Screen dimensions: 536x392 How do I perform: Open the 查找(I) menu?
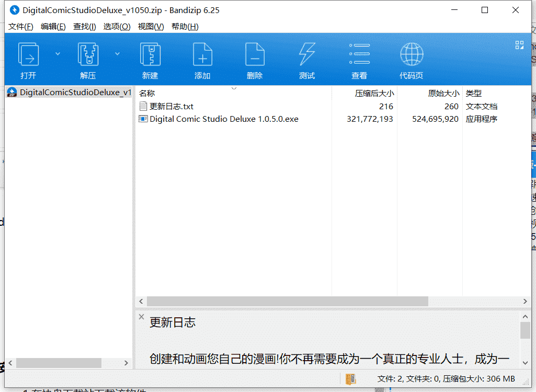pyautogui.click(x=84, y=27)
